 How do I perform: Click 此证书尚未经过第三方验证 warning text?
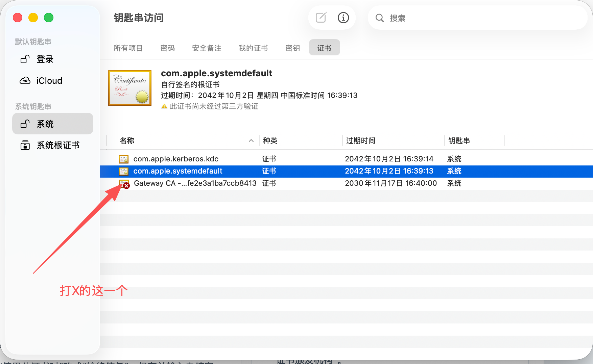tap(214, 106)
